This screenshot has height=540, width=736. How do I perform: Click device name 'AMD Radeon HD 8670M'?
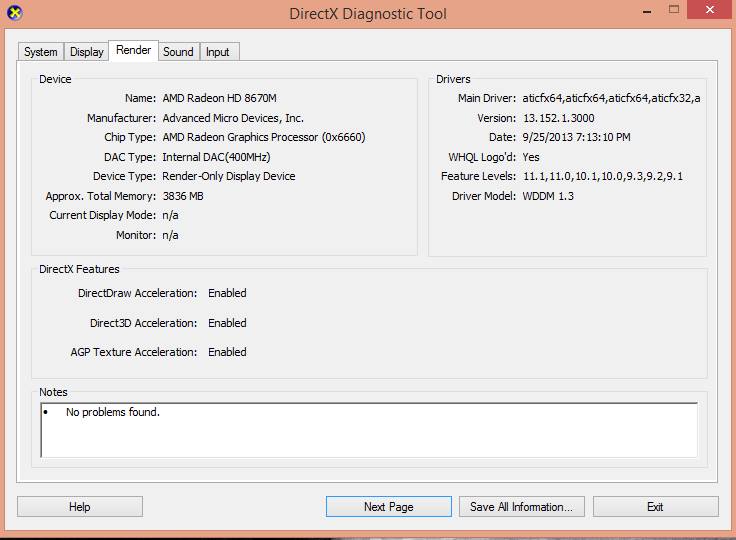click(219, 98)
